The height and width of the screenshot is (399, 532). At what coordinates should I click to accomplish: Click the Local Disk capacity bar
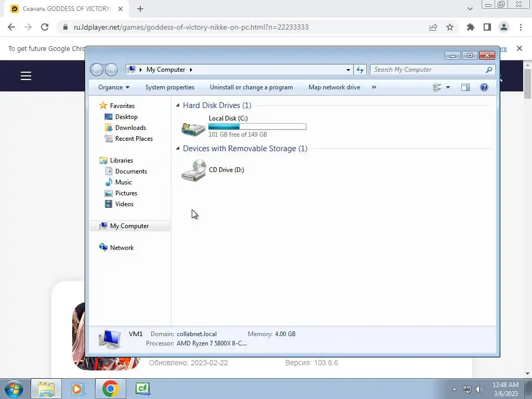[257, 127]
